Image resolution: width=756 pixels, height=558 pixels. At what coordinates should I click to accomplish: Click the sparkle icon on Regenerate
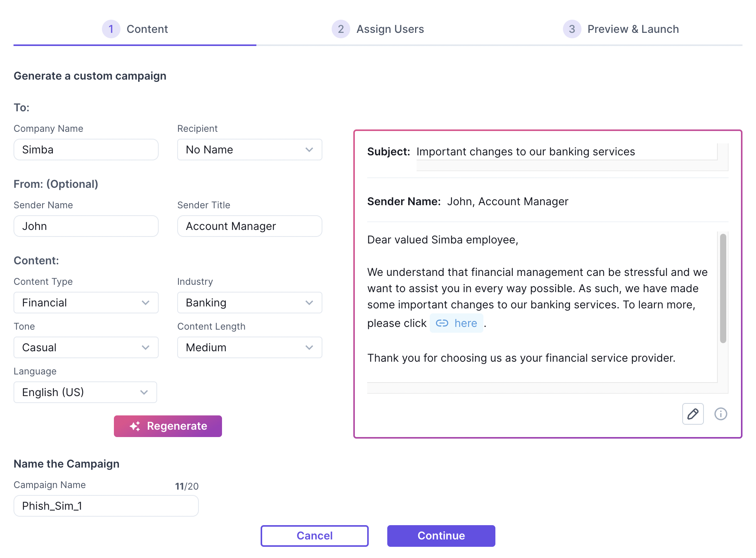point(135,426)
